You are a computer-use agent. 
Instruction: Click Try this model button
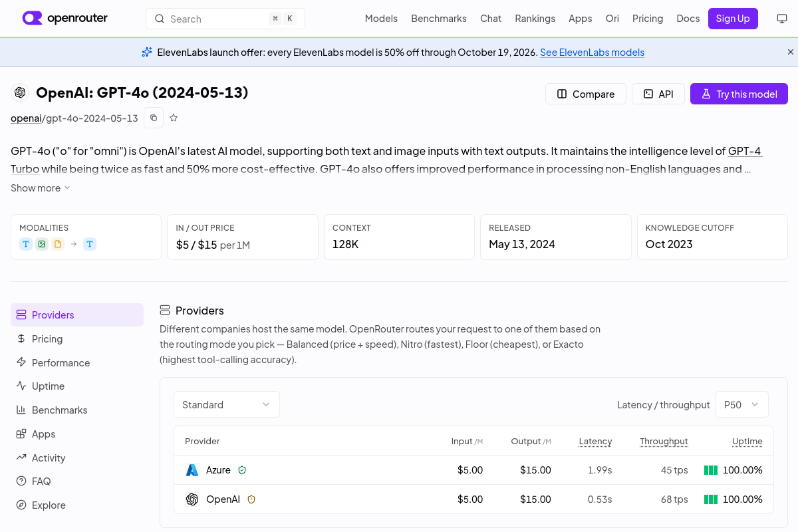739,94
